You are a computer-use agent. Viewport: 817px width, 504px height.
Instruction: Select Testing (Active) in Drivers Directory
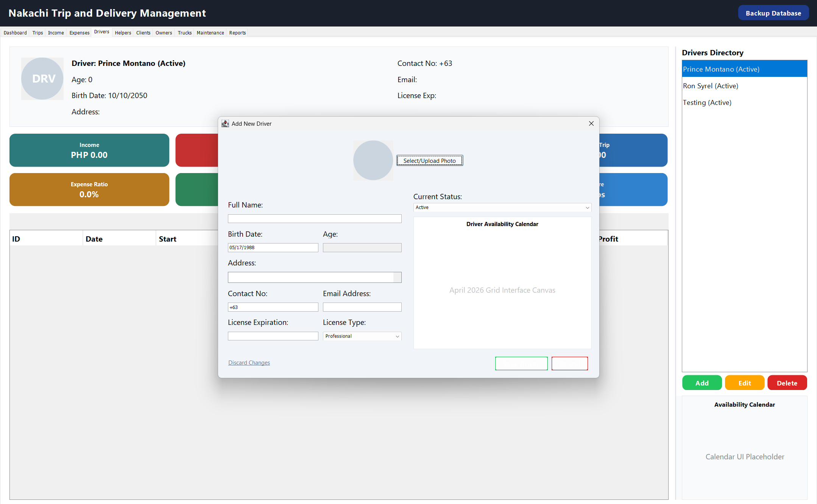pos(744,103)
